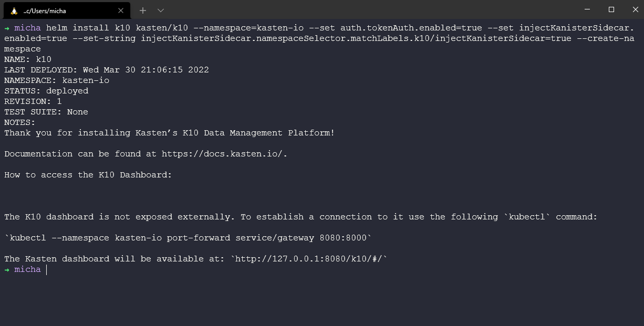Expand the new-tab profile dropdown chevron
Screen dimensions: 644x326
coord(161,10)
